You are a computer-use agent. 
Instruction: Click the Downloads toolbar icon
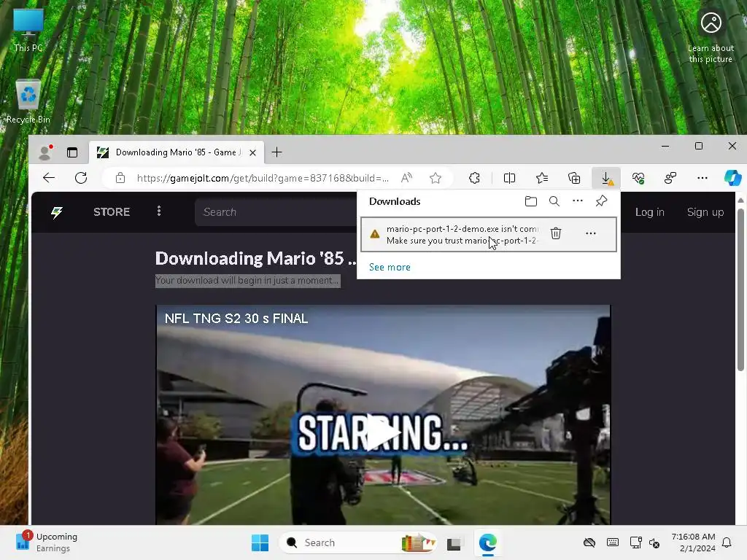606,178
